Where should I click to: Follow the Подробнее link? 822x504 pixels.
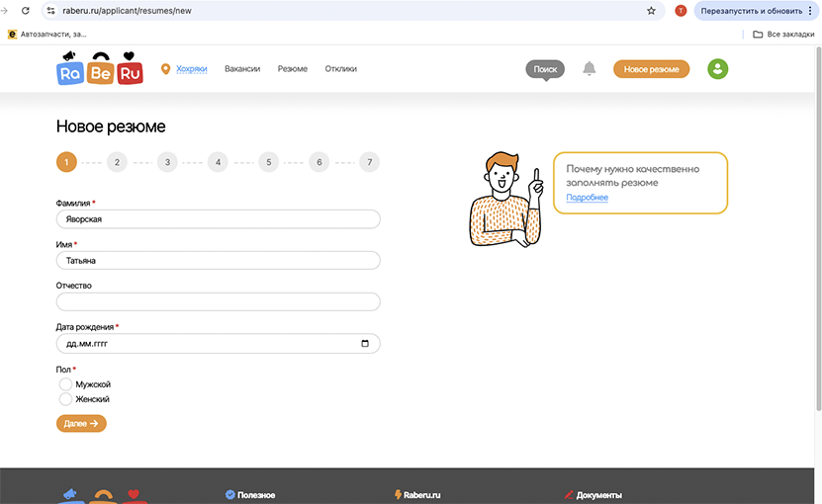point(587,198)
